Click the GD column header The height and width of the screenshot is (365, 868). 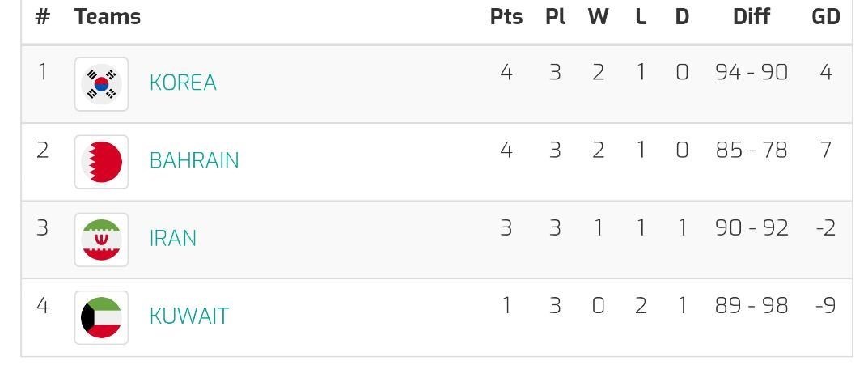click(826, 17)
